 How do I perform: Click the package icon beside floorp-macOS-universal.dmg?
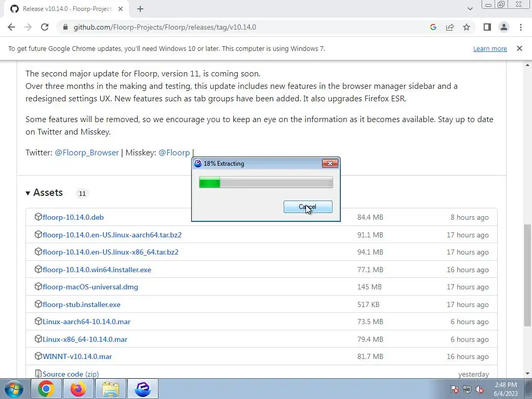point(38,286)
